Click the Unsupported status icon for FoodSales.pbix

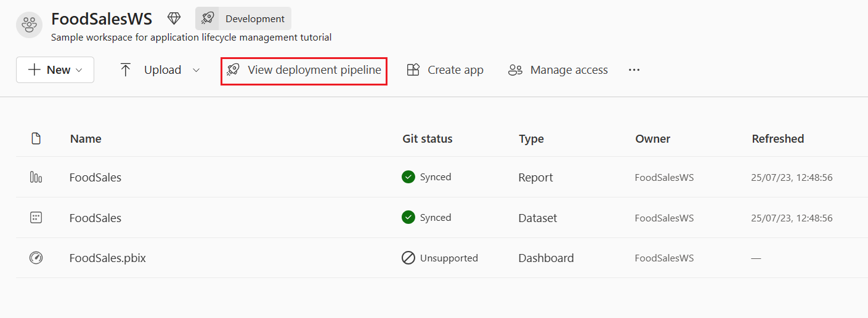(408, 258)
